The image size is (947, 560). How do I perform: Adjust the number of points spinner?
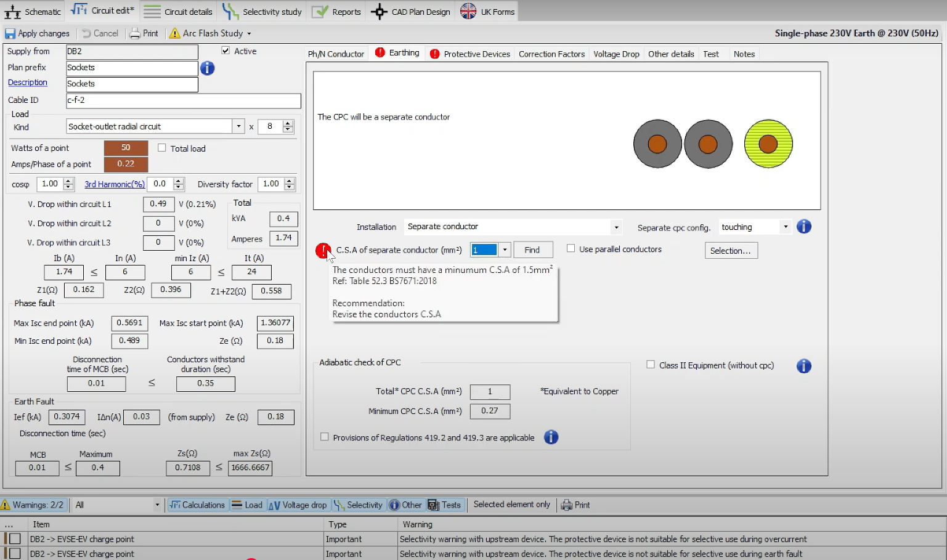[288, 126]
